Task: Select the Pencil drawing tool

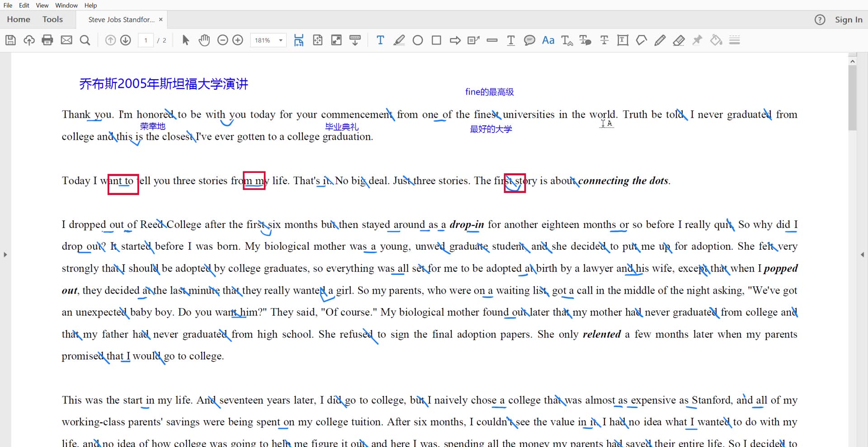Action: pos(660,40)
